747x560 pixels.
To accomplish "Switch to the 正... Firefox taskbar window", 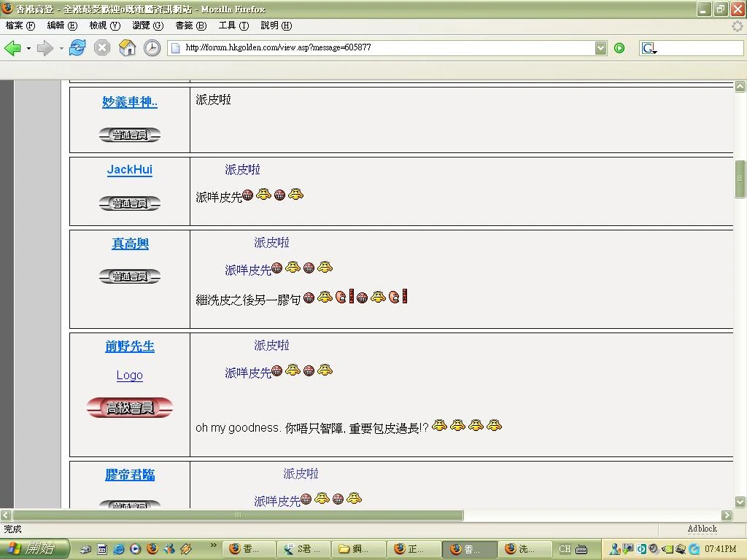I will pos(413,549).
